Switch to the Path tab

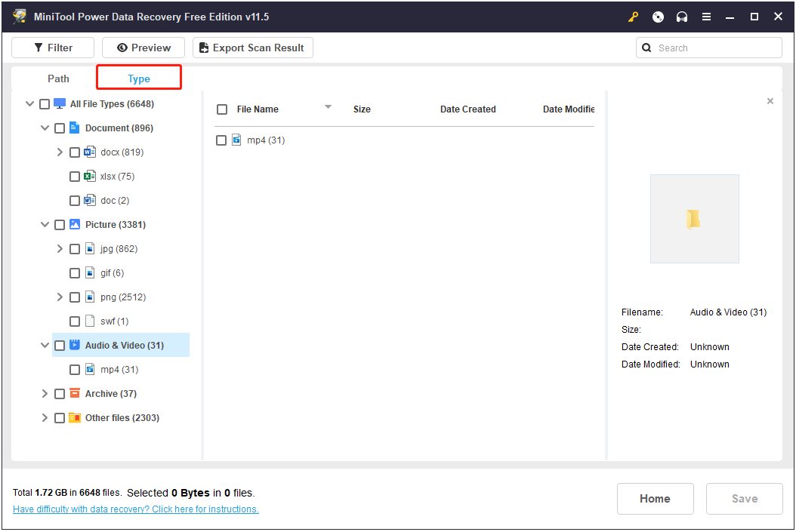click(58, 78)
